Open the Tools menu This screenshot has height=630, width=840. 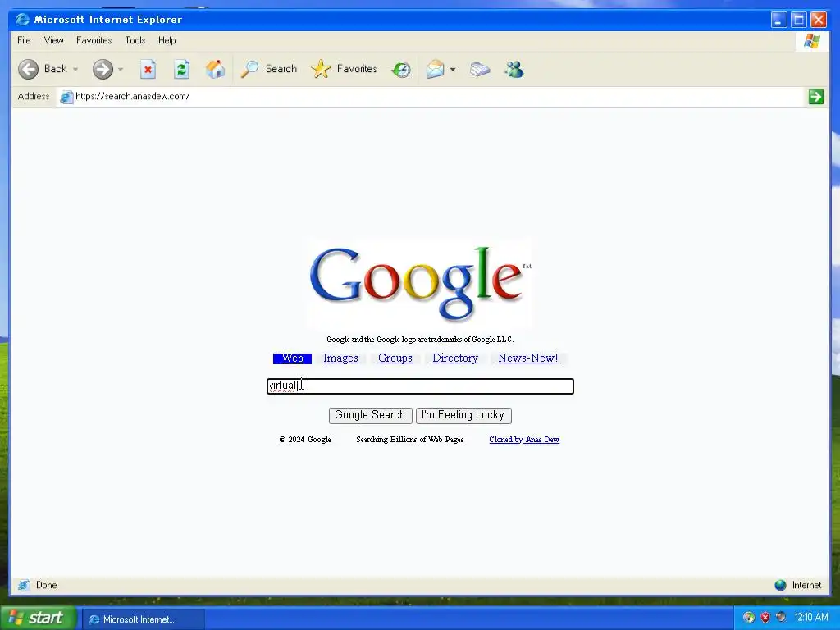point(135,40)
